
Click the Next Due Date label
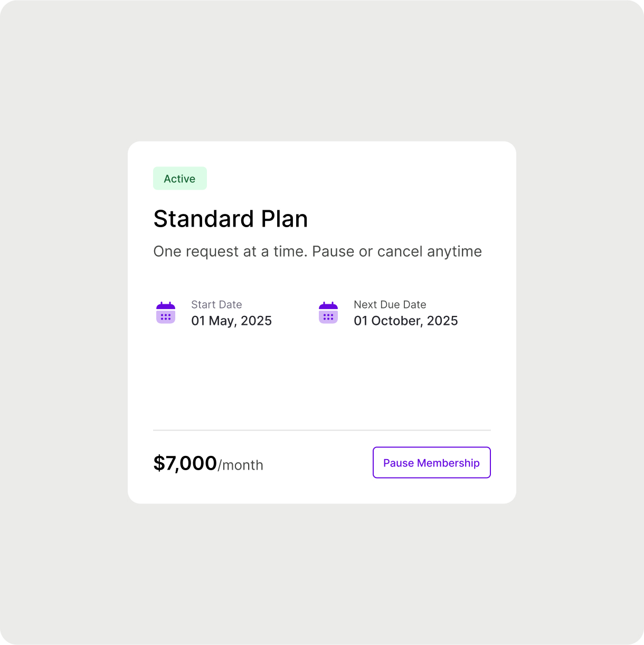[x=390, y=304]
